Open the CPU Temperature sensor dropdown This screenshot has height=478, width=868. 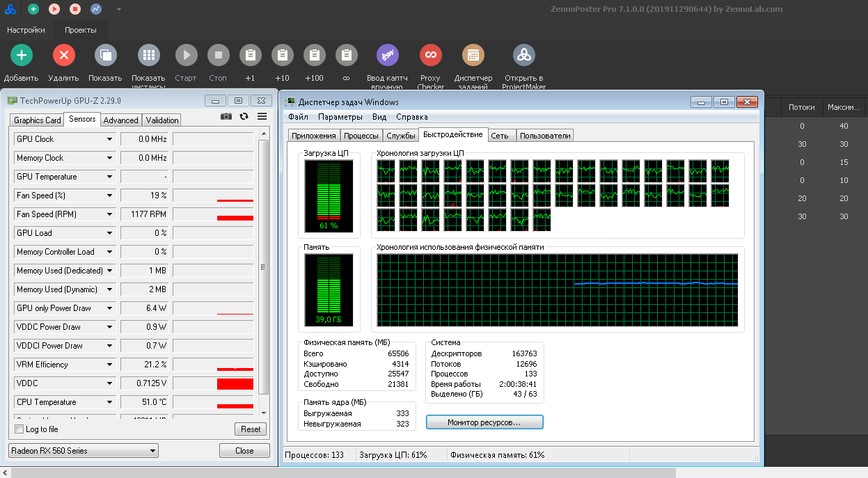[x=110, y=402]
